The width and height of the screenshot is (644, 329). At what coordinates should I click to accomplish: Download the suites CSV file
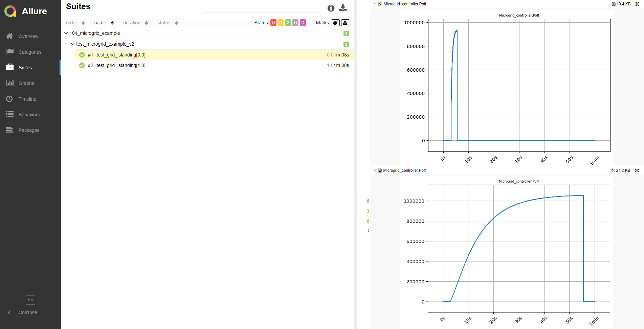(343, 8)
